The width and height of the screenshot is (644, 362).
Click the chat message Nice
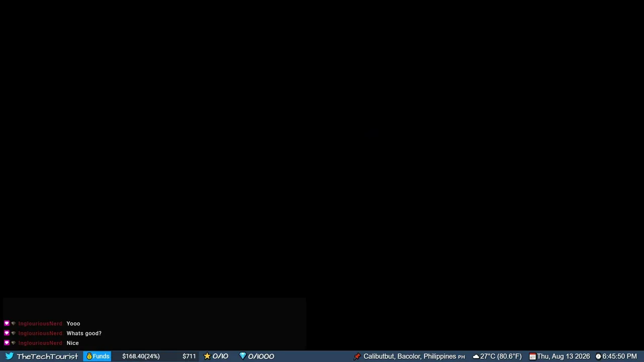coord(72,343)
